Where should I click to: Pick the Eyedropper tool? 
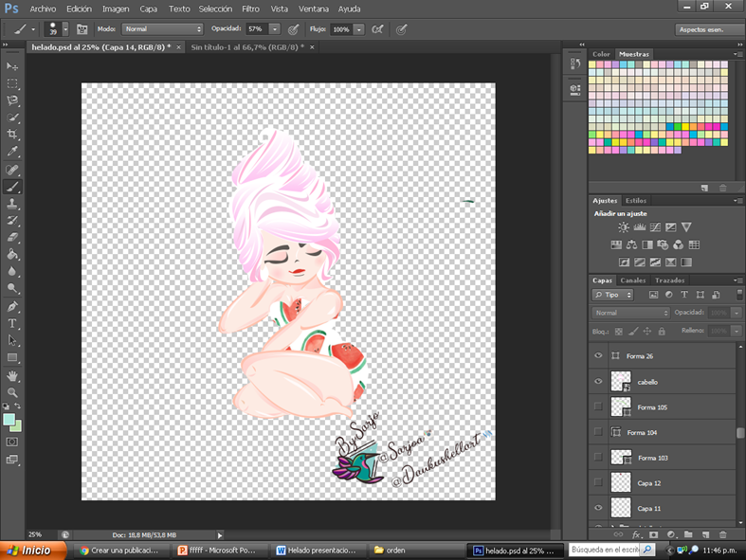[x=12, y=152]
